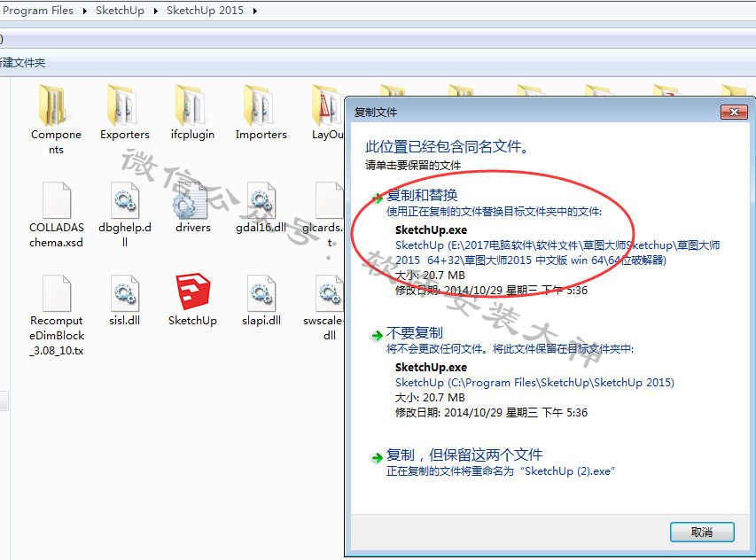Expand arrow after Program Files breadcrumb
Screen dimensions: 756x560
pos(84,11)
